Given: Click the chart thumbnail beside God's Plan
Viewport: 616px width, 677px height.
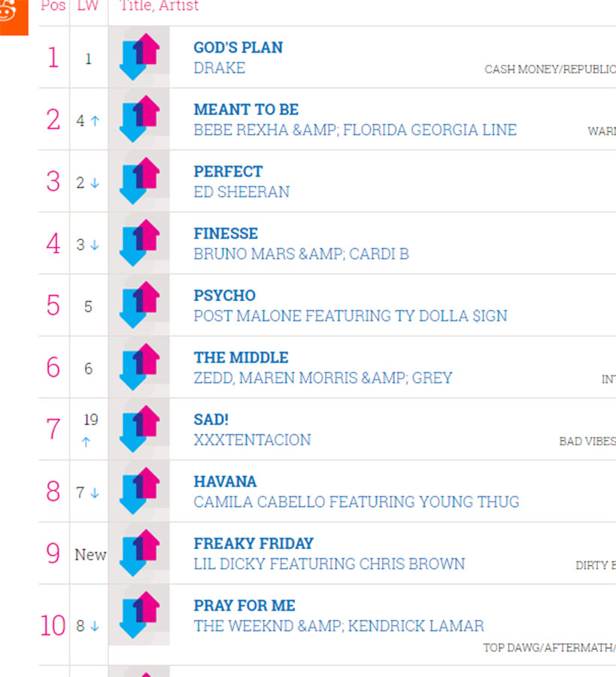Looking at the screenshot, I should (x=139, y=56).
